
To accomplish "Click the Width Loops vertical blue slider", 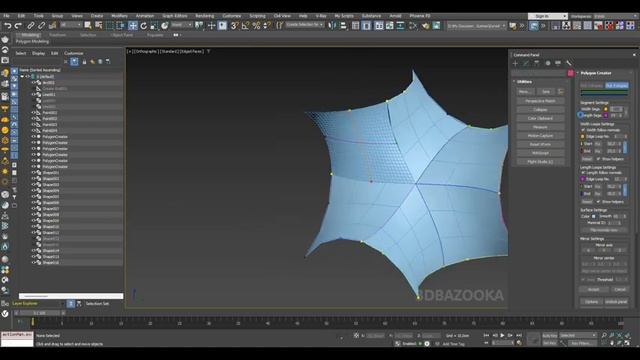I will pos(625,147).
